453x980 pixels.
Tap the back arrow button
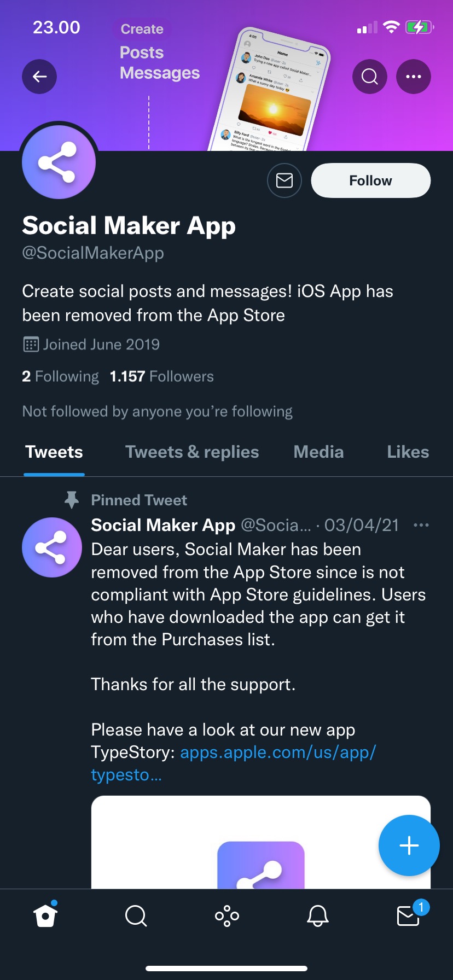[39, 77]
